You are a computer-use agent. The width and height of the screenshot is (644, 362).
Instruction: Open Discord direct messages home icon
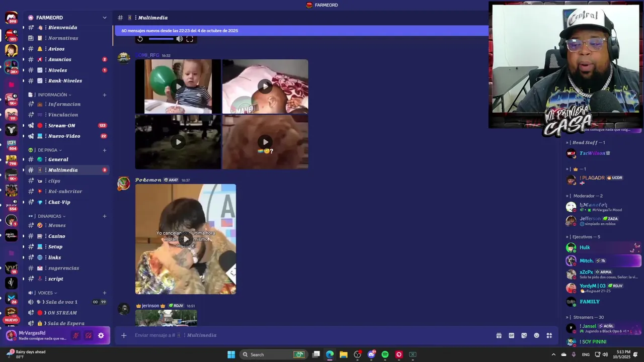[x=11, y=19]
